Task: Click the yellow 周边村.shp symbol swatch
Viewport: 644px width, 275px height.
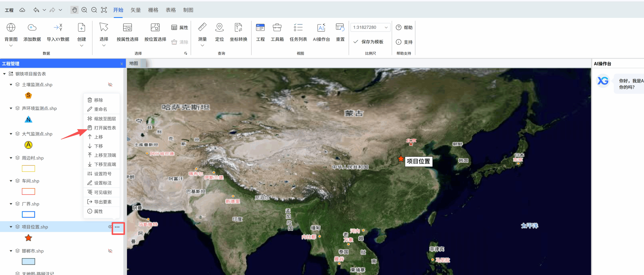Action: click(x=28, y=168)
